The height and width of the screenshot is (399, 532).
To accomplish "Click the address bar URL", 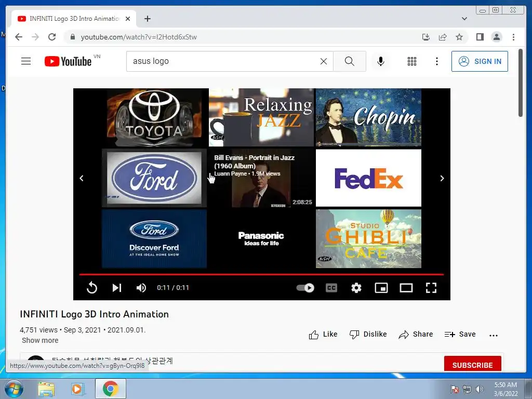I will tap(138, 37).
